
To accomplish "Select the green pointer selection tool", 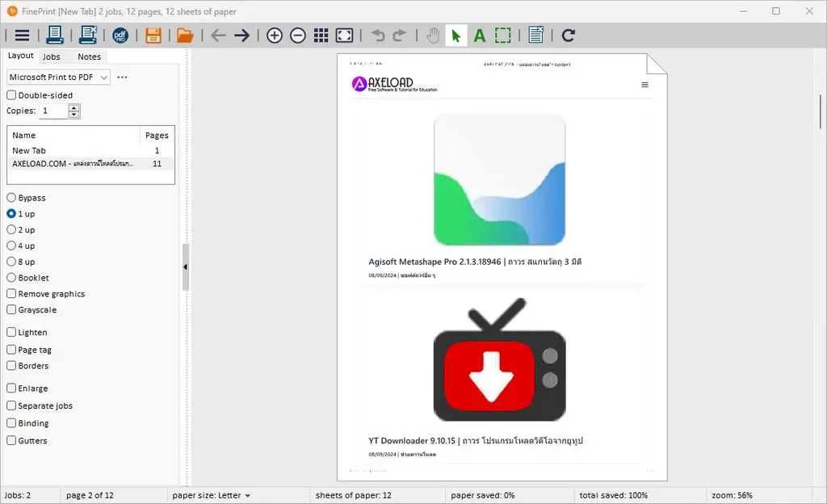I will [x=456, y=36].
